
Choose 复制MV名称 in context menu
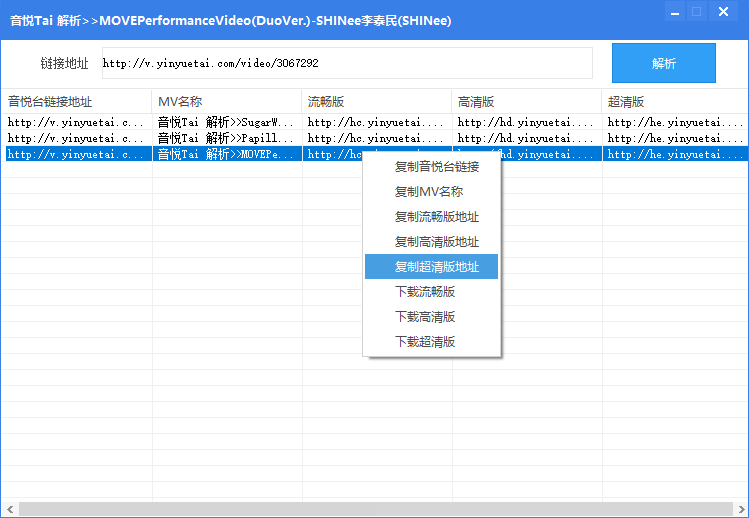[x=428, y=192]
